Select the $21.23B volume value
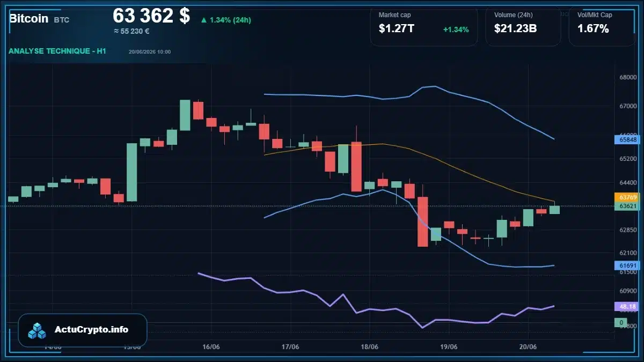 (x=515, y=29)
